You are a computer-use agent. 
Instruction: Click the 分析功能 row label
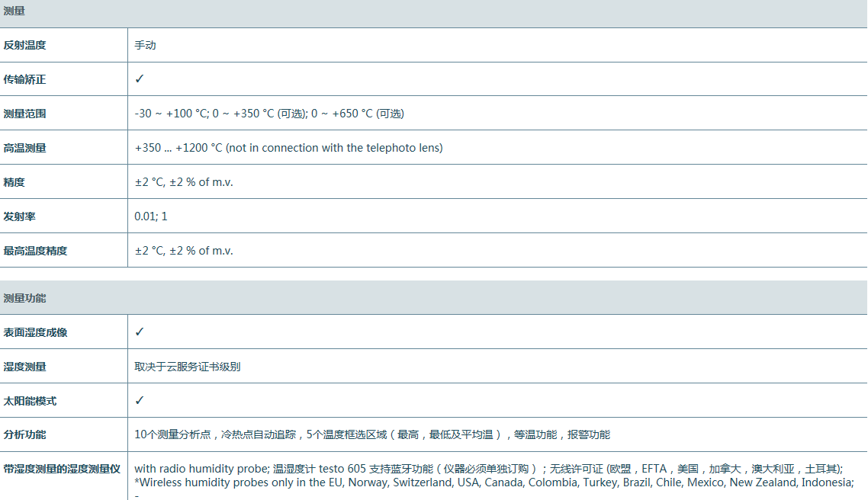click(24, 434)
